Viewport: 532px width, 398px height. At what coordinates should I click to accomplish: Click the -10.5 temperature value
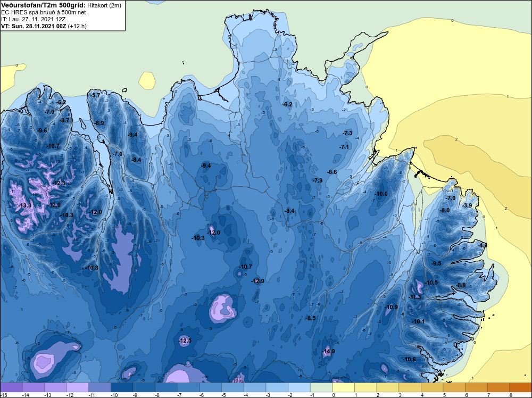click(x=432, y=283)
